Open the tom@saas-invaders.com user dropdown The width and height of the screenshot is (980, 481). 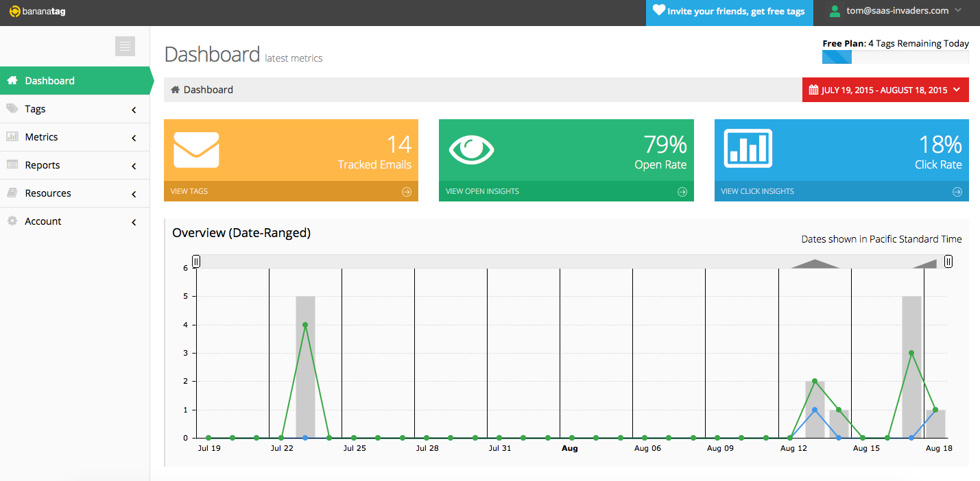897,11
